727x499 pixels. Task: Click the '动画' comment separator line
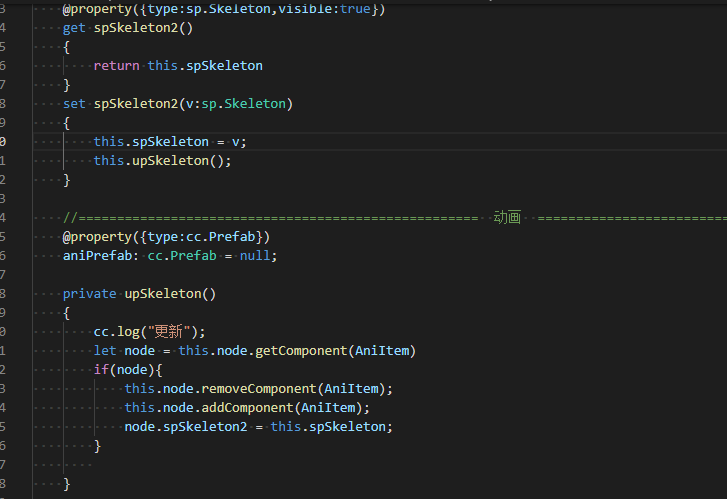pyautogui.click(x=395, y=218)
